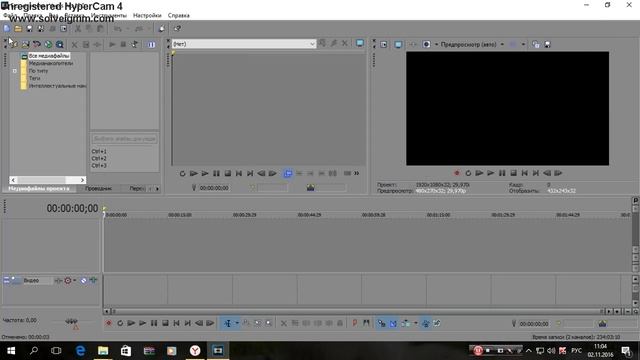Click the Extract Audio from CD icon

[37, 44]
